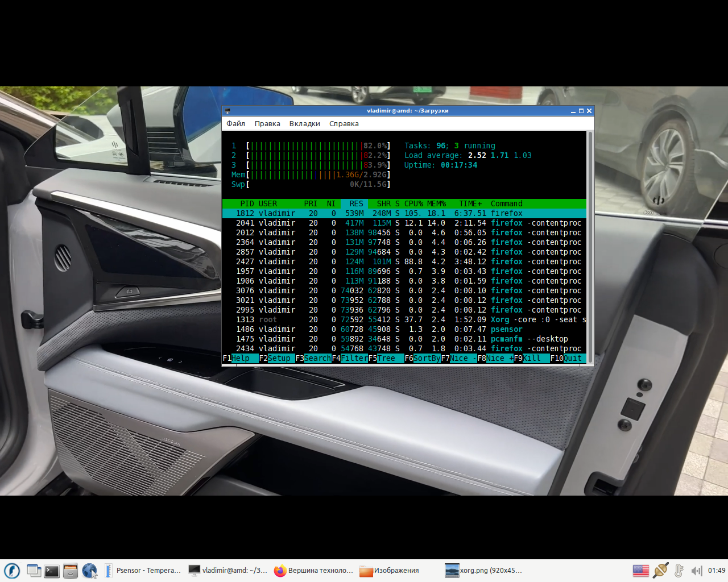Viewport: 728px width, 582px height.
Task: Click the show desktop icon in taskbar
Action: pos(34,571)
